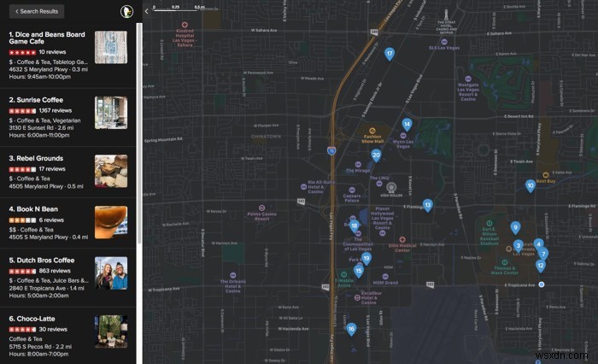Screen dimensions: 598x364
Task: View Book N Bean thumbnail photo
Action: 111,222
